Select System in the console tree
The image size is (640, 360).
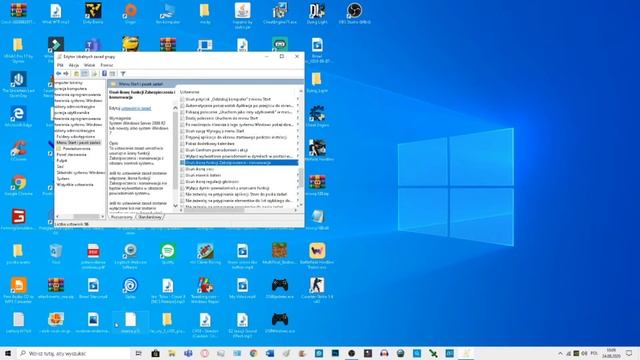[63, 178]
